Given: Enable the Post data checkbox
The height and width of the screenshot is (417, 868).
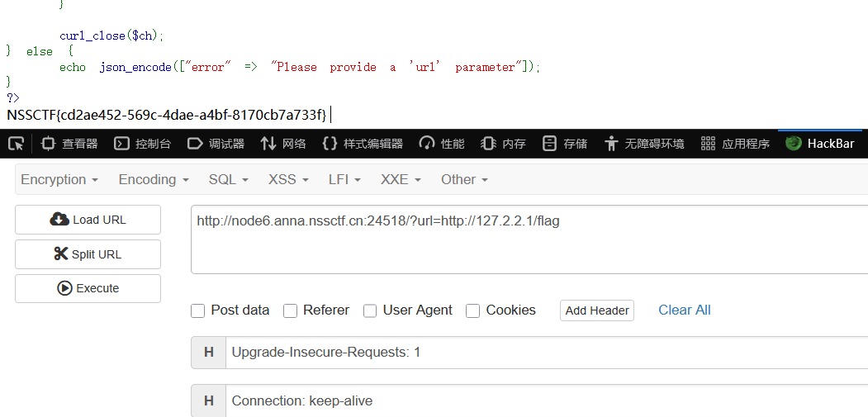Looking at the screenshot, I should [198, 311].
